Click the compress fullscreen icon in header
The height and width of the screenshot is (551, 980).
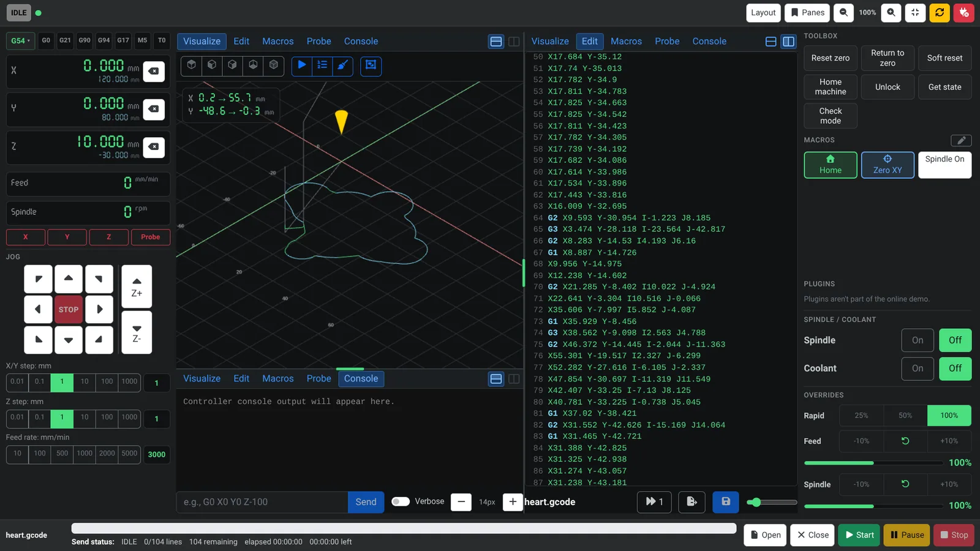915,13
